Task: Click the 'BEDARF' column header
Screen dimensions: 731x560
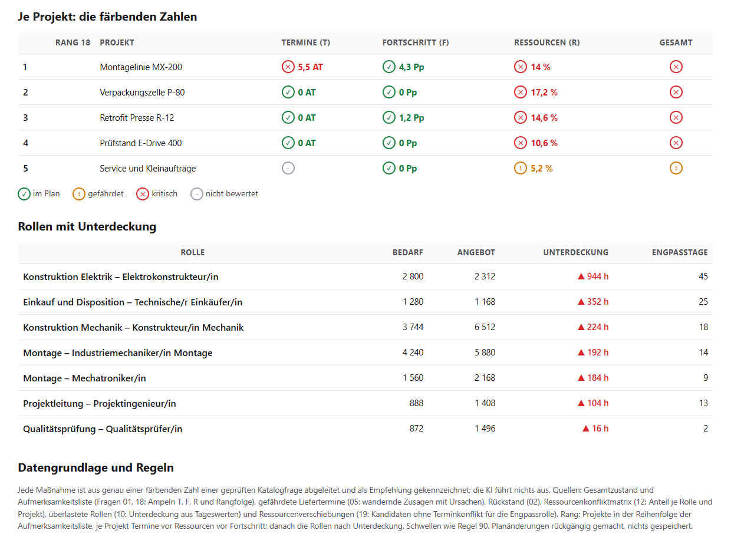Action: click(408, 252)
